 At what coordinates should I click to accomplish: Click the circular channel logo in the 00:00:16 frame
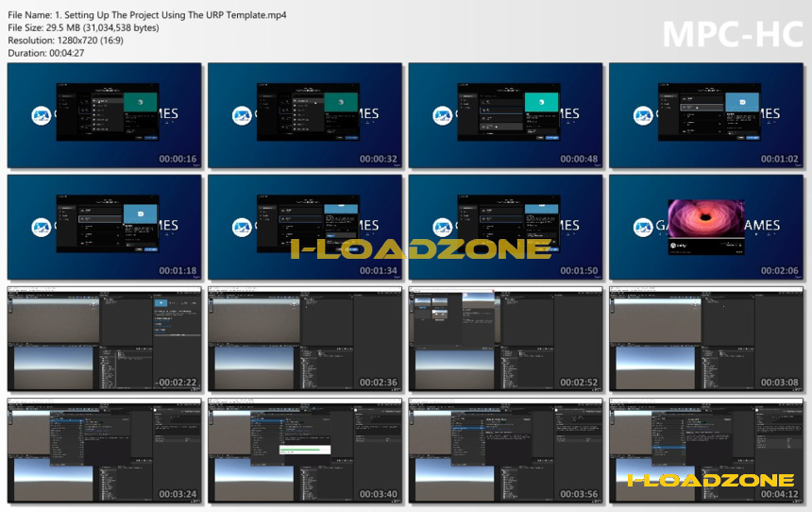tap(41, 115)
